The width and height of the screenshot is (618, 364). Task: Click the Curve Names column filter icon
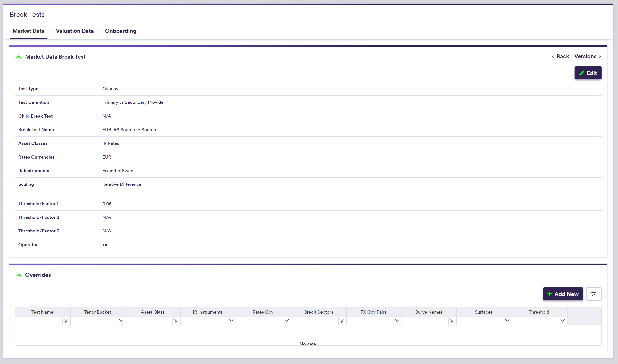pos(452,321)
